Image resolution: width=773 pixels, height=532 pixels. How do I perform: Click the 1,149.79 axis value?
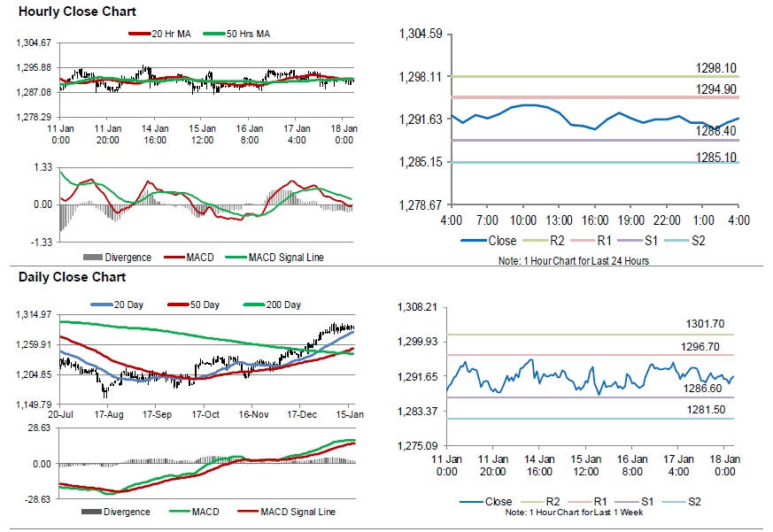click(x=34, y=405)
